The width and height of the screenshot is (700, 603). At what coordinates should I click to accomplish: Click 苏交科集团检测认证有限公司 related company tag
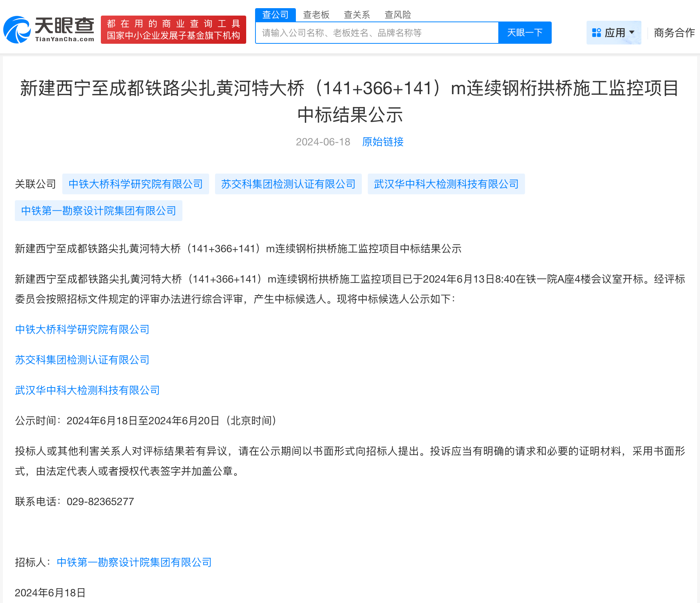288,184
